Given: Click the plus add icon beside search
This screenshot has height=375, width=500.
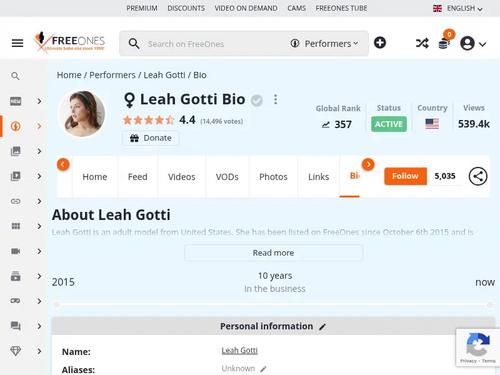Looking at the screenshot, I should coord(380,43).
